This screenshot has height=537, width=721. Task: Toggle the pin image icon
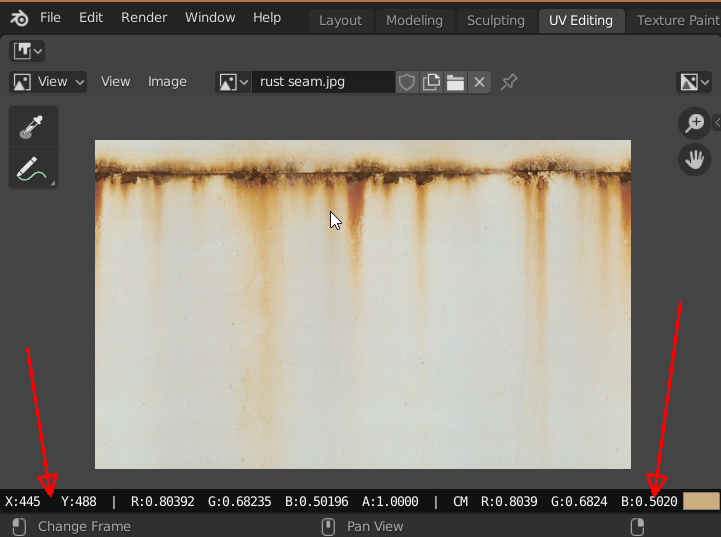coord(509,82)
